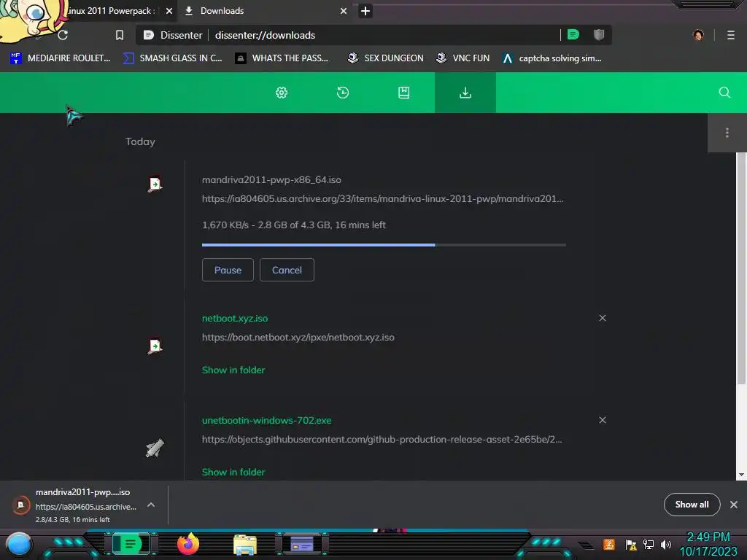Screen dimensions: 747x560
Task: Open the unetbootin-windows-702.exe file link
Action: pyautogui.click(x=267, y=421)
